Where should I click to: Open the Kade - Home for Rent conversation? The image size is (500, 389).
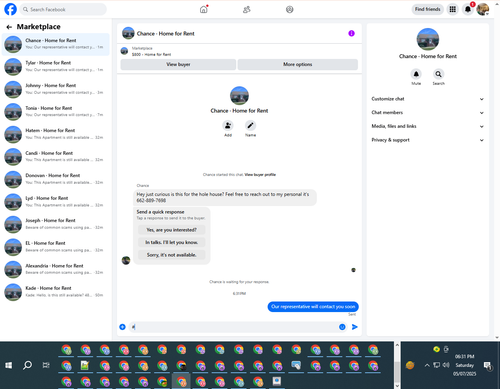[x=56, y=292]
